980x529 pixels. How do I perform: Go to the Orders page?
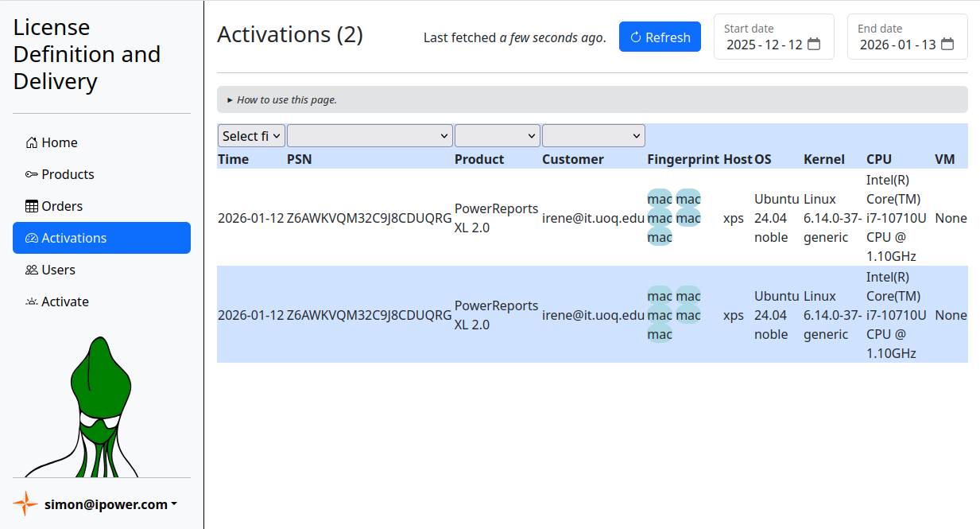(x=62, y=207)
